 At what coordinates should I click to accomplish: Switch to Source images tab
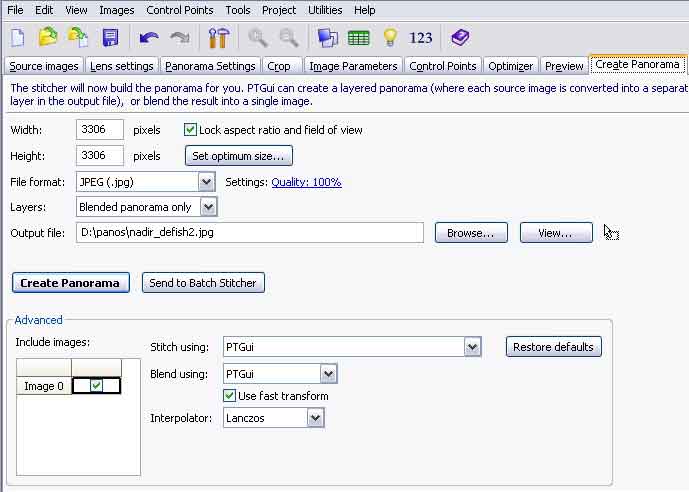pos(44,66)
